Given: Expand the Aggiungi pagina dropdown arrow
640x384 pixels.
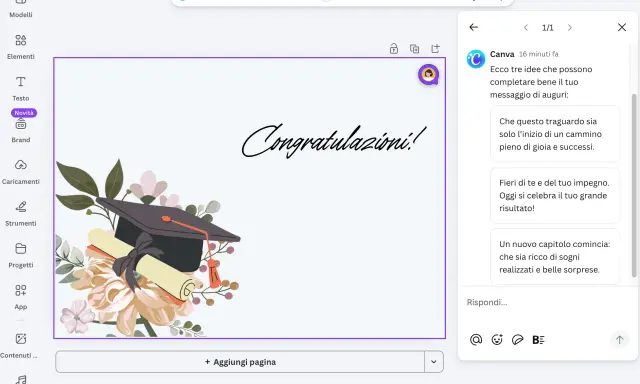Looking at the screenshot, I should pyautogui.click(x=434, y=362).
